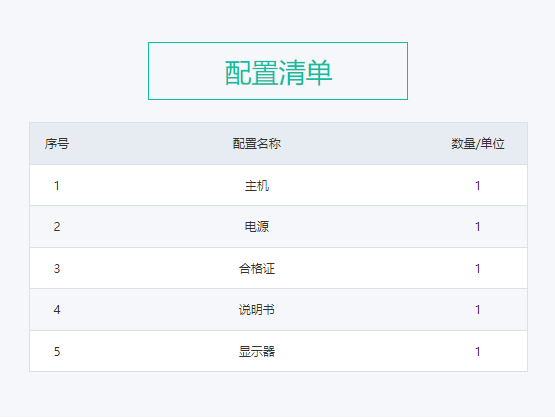Select the 配置名称 column header
The image size is (555, 419).
point(257,144)
